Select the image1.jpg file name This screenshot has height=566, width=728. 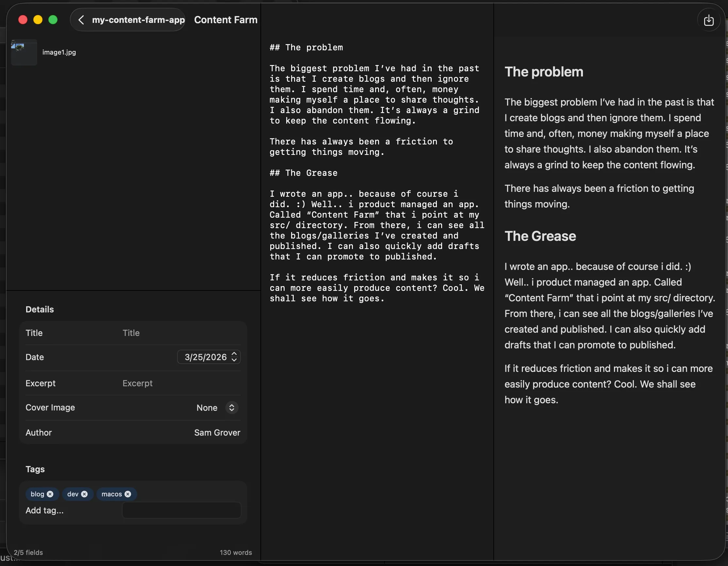[x=59, y=52]
